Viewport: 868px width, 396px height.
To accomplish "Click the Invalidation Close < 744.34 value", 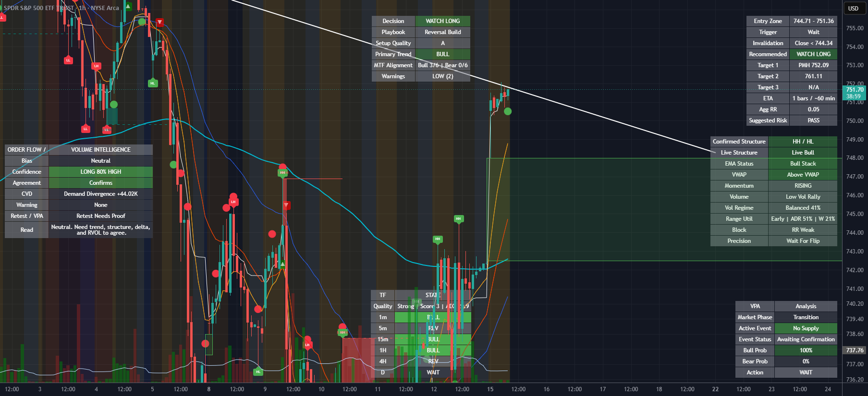I will click(813, 43).
